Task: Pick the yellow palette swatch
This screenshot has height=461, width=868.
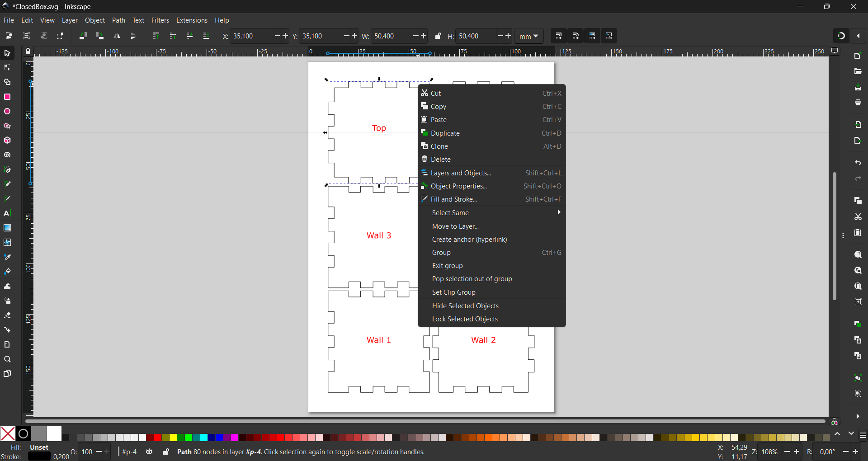Action: [173, 437]
